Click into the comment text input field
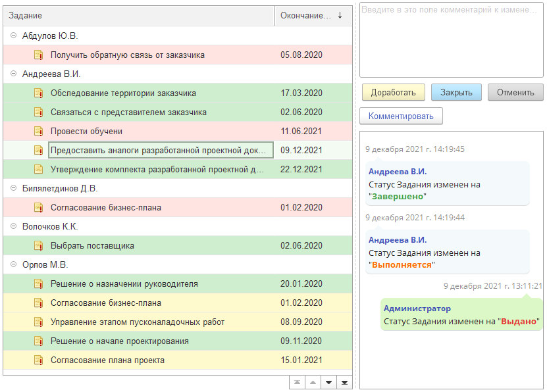This screenshot has height=392, width=547. coord(452,39)
